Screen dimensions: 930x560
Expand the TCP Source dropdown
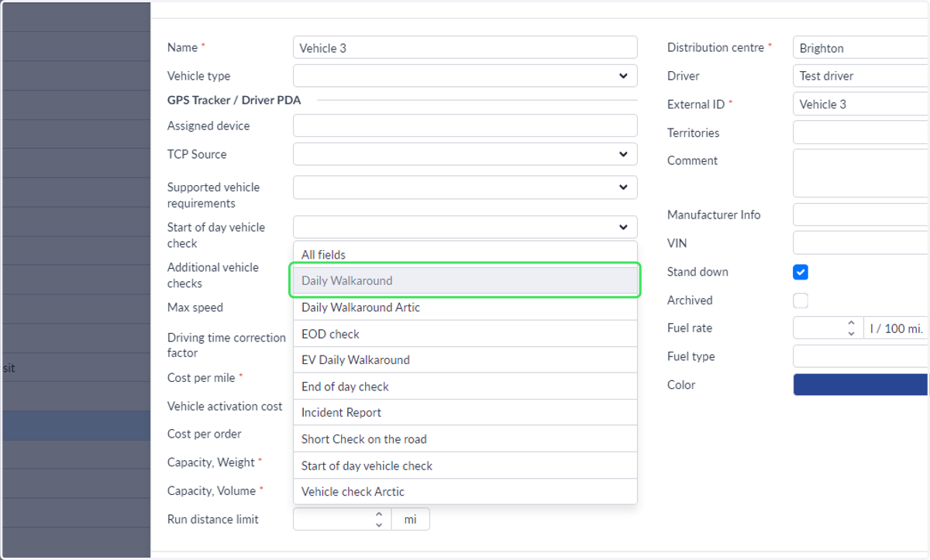[x=465, y=154]
